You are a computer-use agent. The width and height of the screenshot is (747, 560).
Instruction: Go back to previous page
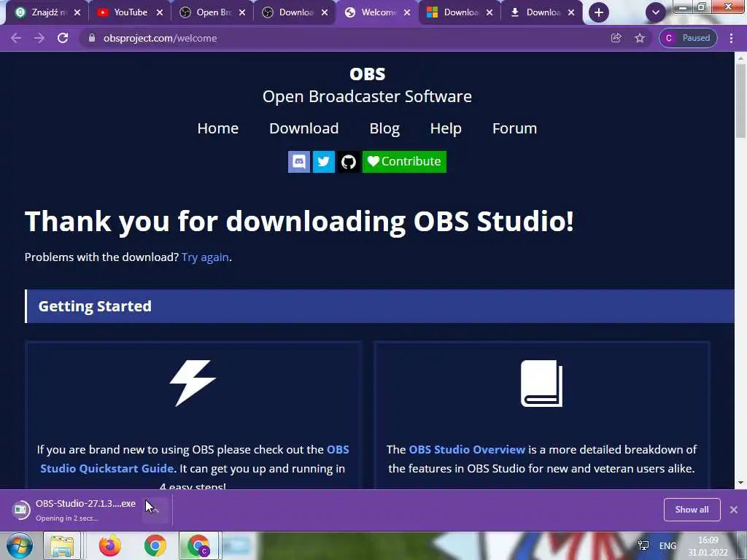click(x=16, y=38)
